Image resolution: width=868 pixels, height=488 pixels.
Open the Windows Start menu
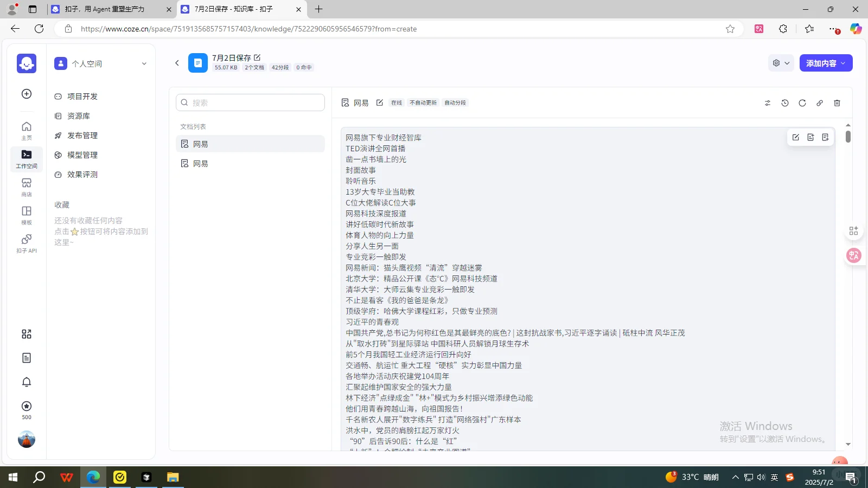[x=13, y=477]
